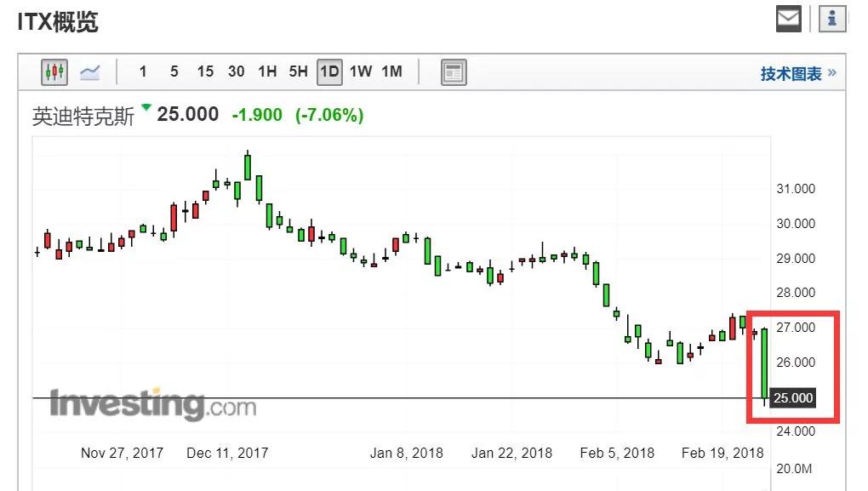
Task: Click the envelope email icon
Action: [x=789, y=19]
